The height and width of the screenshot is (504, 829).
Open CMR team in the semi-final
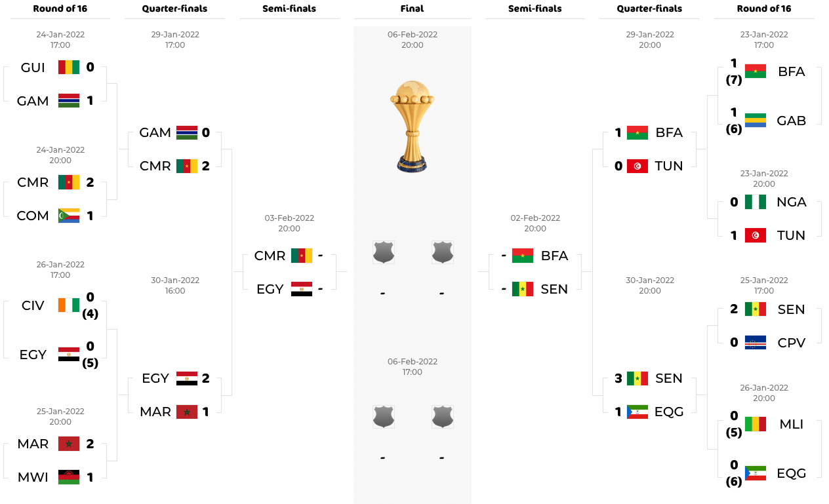(270, 256)
